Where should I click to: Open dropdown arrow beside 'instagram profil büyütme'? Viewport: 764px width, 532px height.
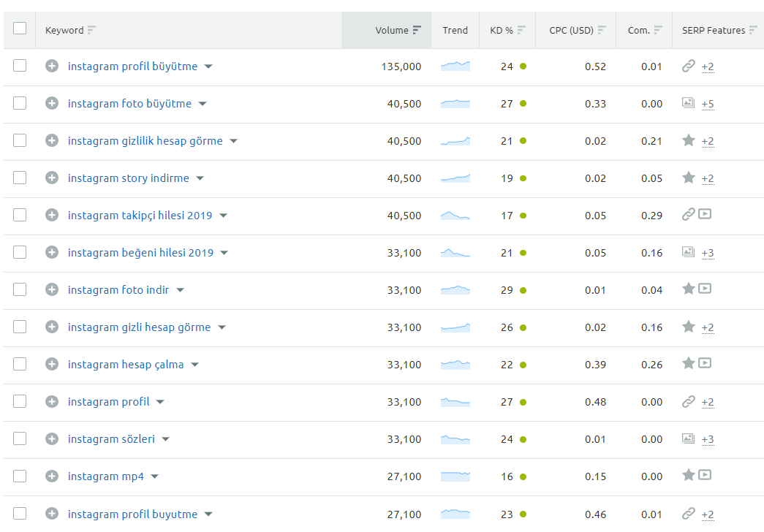click(208, 66)
